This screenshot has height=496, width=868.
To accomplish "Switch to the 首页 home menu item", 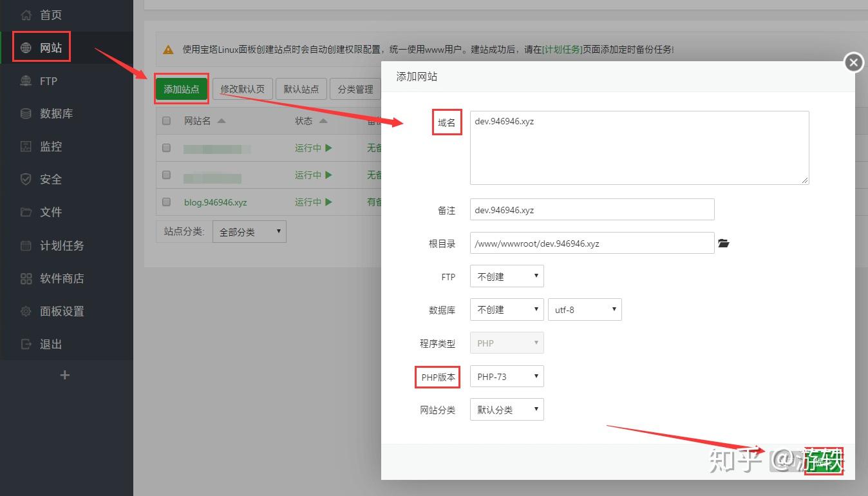I will (50, 15).
